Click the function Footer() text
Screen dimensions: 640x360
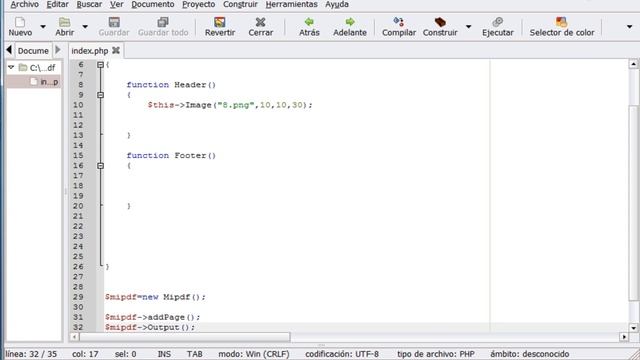coord(171,156)
